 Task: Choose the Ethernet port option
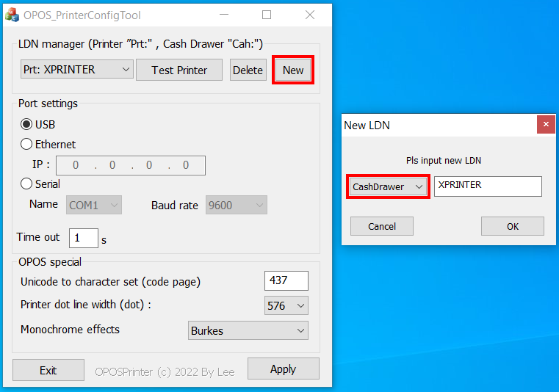pyautogui.click(x=27, y=145)
